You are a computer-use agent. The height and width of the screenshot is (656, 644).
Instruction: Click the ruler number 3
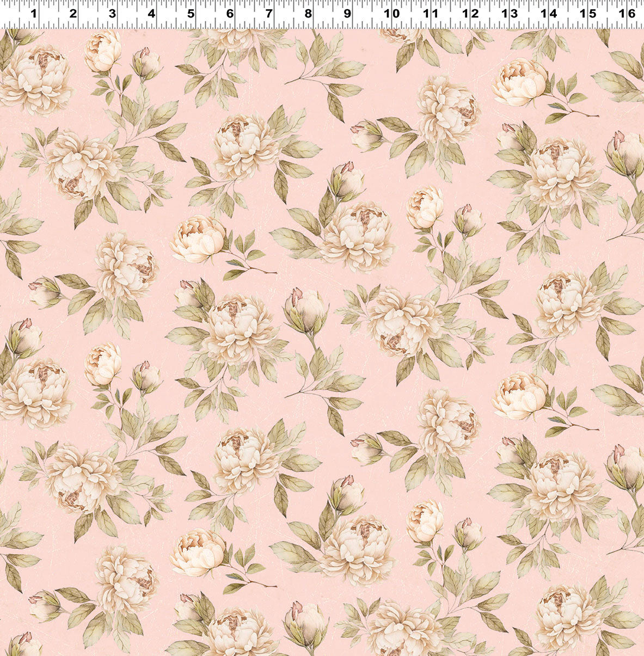112,14
